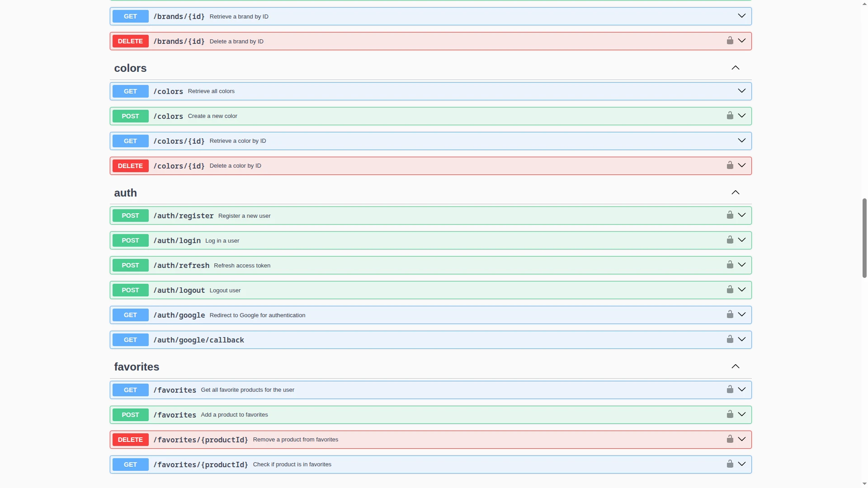This screenshot has height=488, width=868.
Task: Expand POST /colors chevron arrow
Action: coord(742,116)
